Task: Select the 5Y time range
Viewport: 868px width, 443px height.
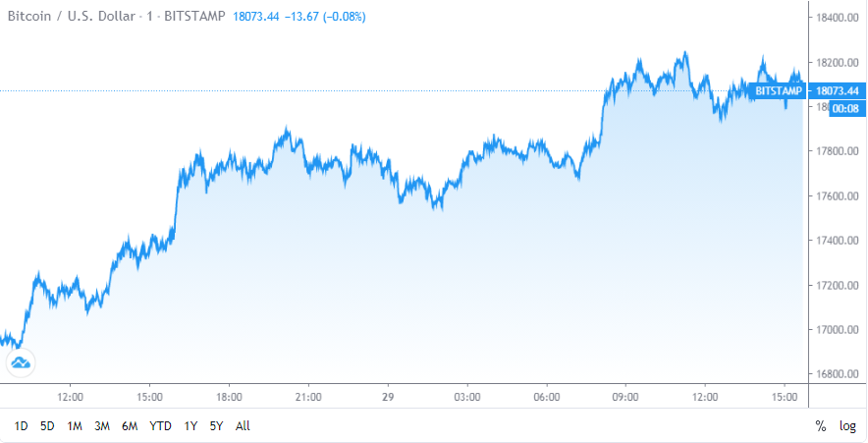Action: 216,426
